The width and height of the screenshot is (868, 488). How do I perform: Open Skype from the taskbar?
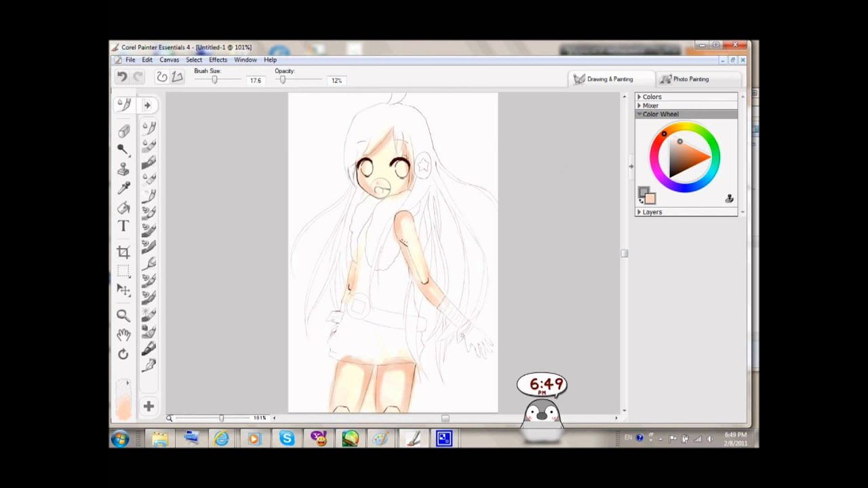click(287, 439)
